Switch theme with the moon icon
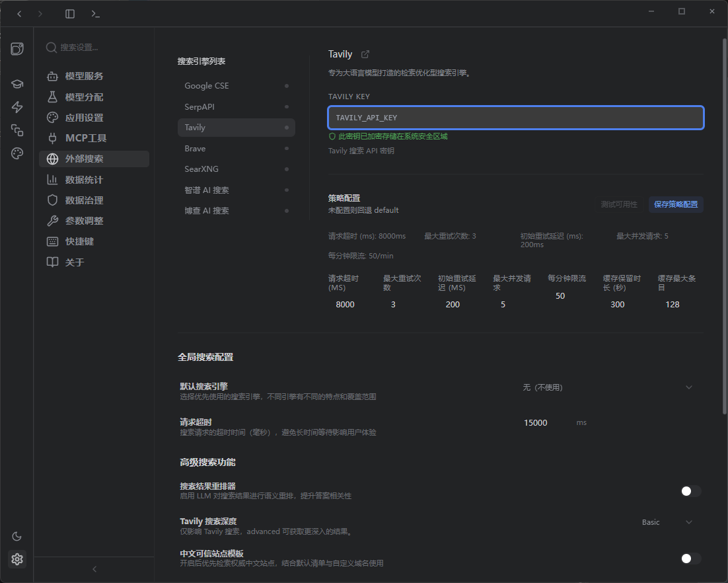This screenshot has width=728, height=583. tap(17, 537)
